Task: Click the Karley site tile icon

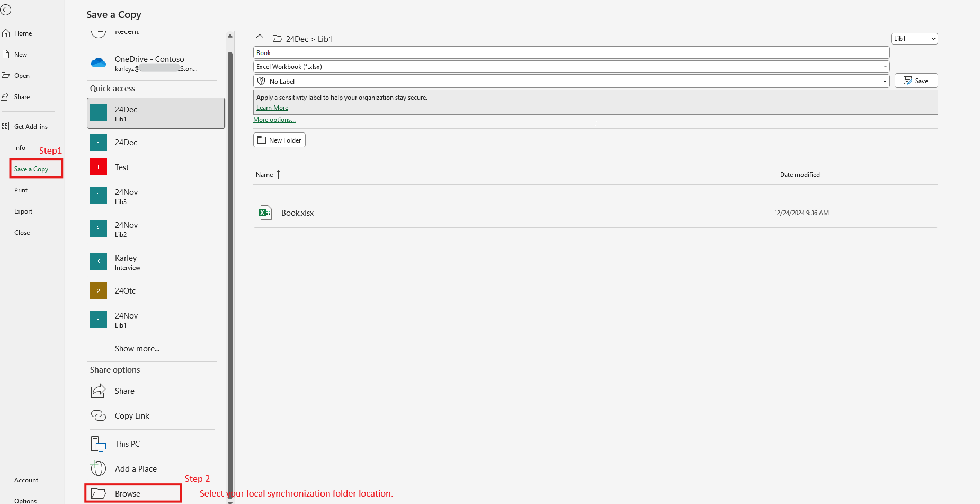Action: [x=99, y=262]
